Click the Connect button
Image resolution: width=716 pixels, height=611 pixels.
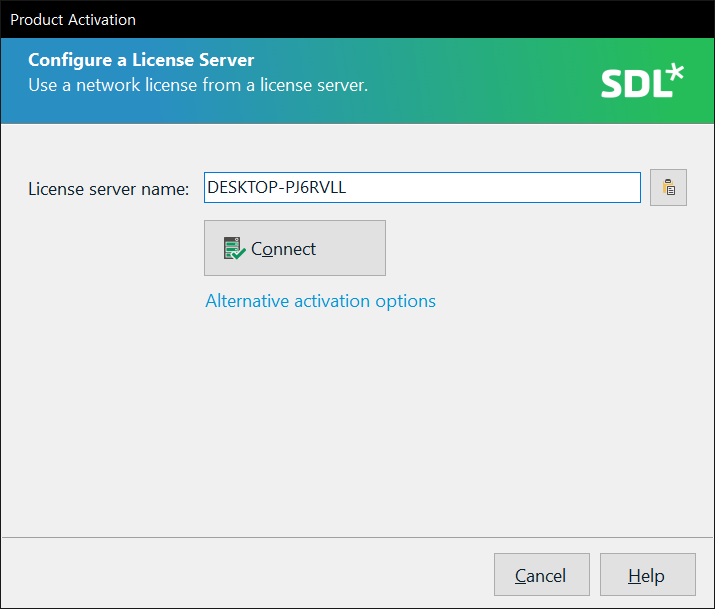click(x=295, y=248)
